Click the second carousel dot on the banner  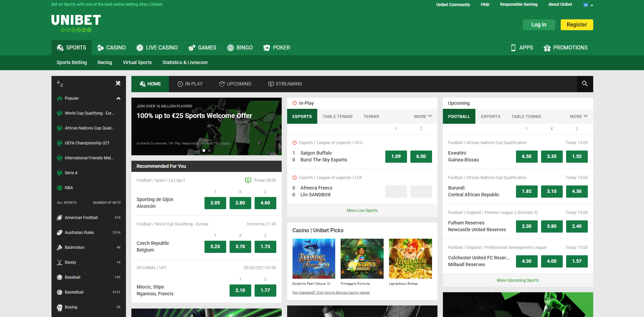[209, 150]
